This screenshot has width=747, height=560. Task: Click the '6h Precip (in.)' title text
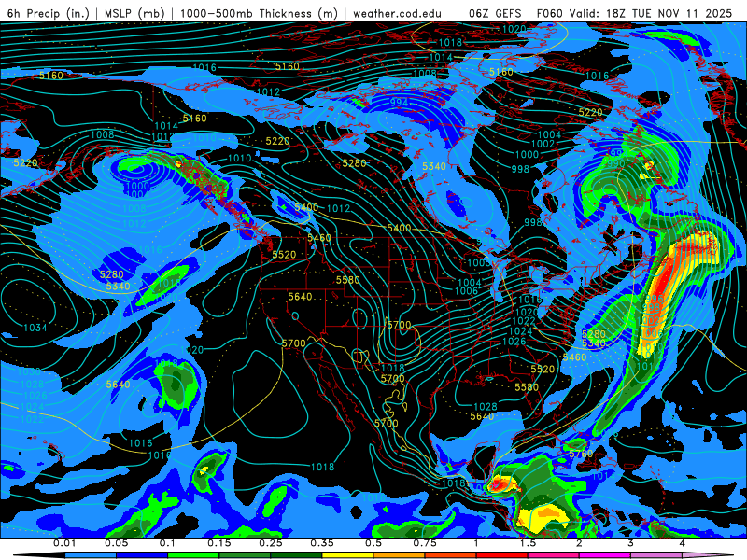tap(49, 13)
